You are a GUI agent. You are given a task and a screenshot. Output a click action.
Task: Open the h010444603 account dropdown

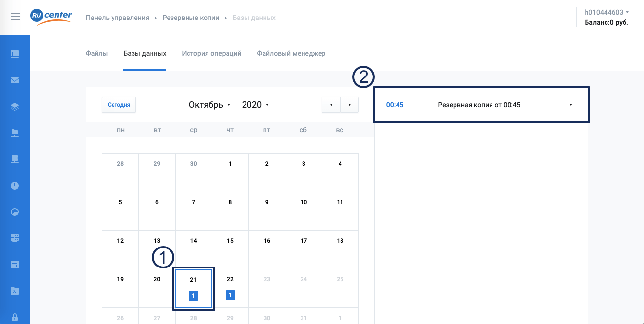(x=606, y=12)
